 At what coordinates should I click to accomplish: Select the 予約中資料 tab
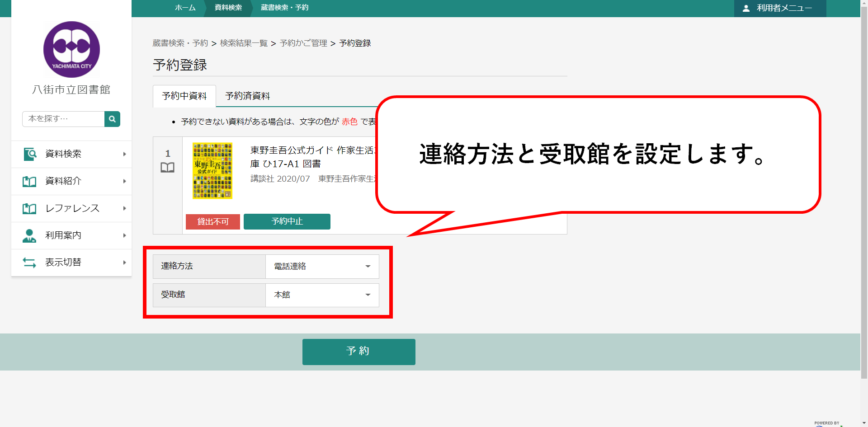[184, 96]
